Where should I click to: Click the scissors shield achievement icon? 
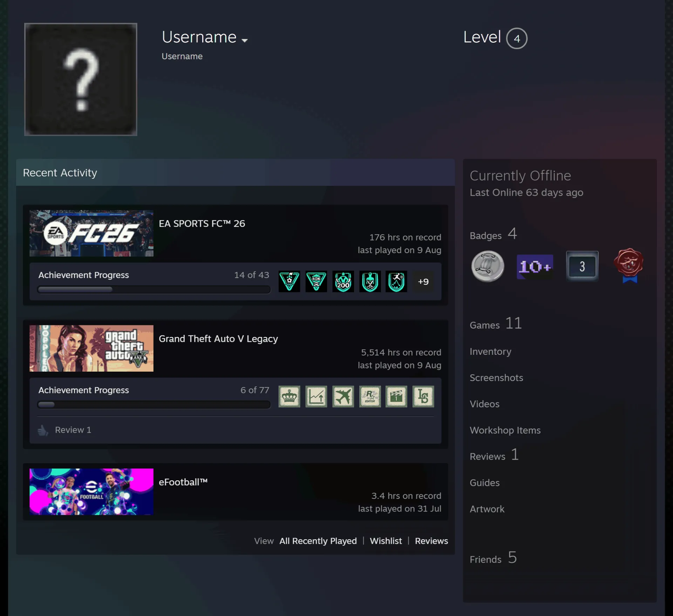(370, 282)
